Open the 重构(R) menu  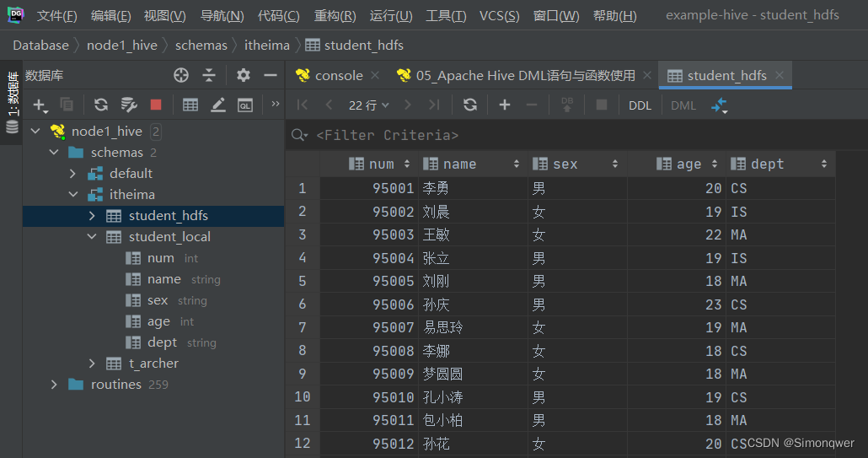[335, 16]
